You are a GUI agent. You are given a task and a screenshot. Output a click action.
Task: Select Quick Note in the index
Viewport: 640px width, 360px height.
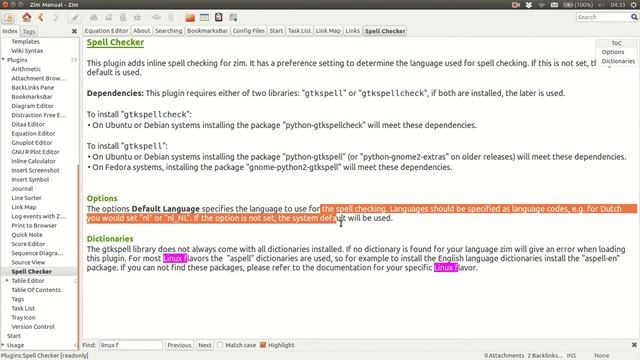tap(27, 235)
